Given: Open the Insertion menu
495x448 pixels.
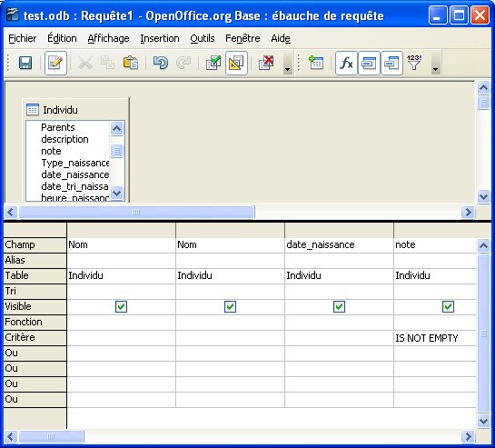Looking at the screenshot, I should (x=160, y=38).
